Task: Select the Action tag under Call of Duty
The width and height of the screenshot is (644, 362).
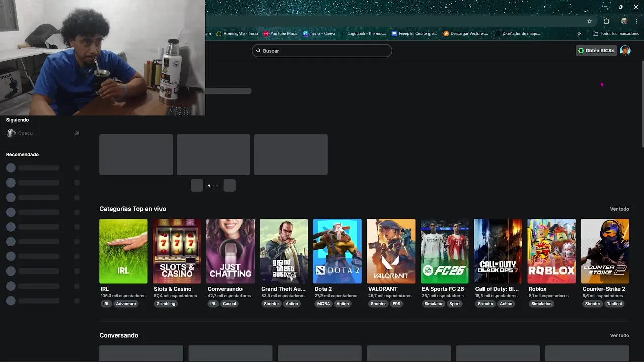Action: (506, 304)
